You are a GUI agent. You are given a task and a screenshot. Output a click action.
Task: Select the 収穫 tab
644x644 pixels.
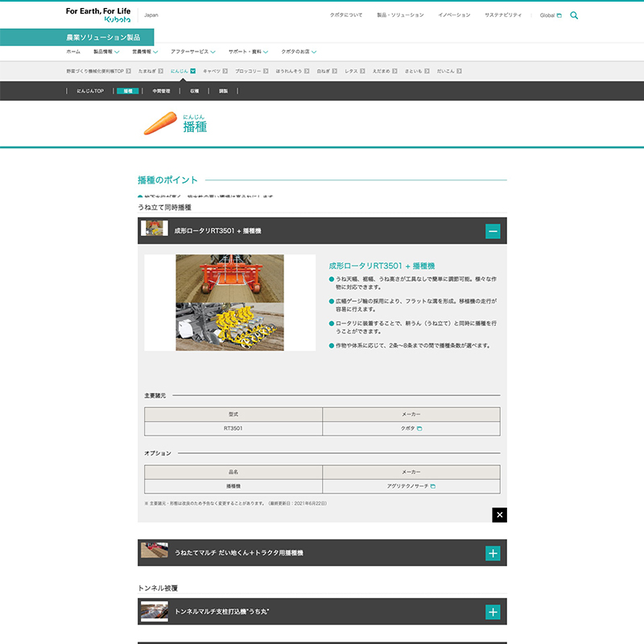coord(195,91)
